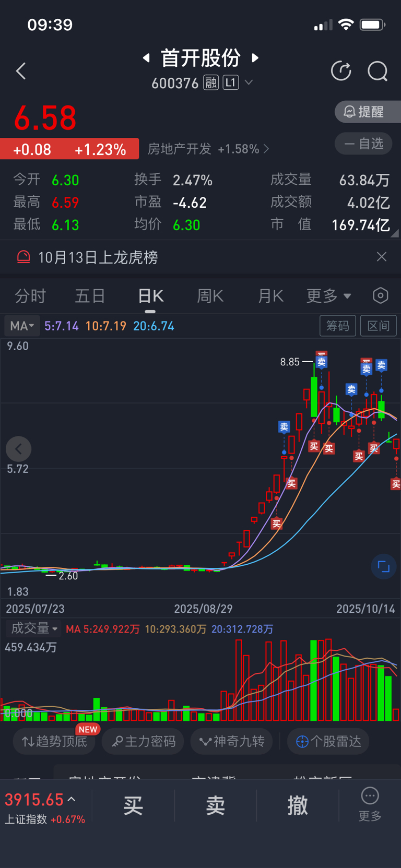
Task: Switch to 五日 chart tab
Action: tap(90, 296)
